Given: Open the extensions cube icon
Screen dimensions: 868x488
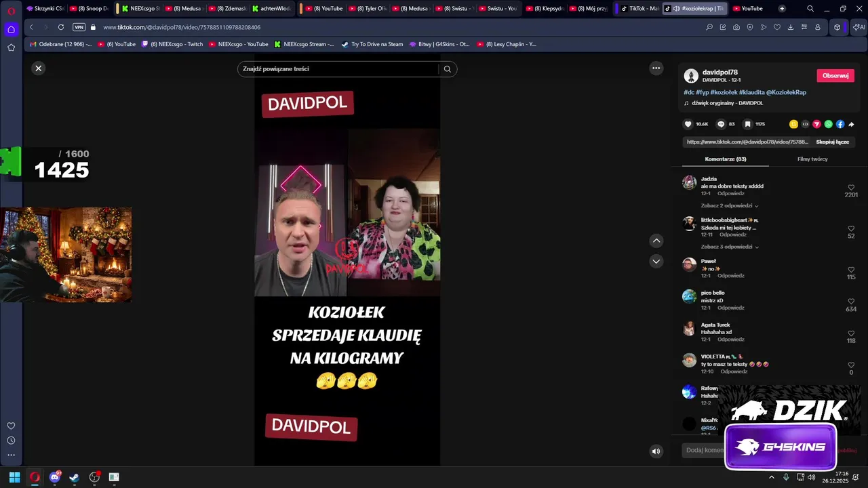Looking at the screenshot, I should click(837, 27).
